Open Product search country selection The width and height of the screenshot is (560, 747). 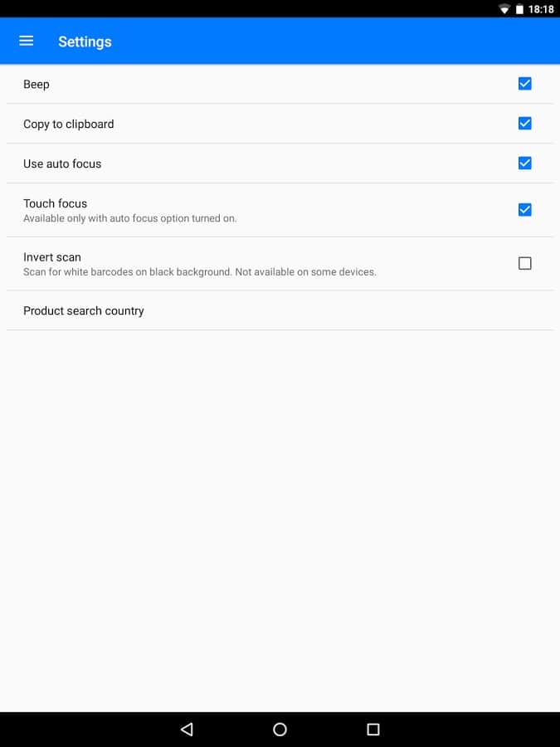[84, 310]
